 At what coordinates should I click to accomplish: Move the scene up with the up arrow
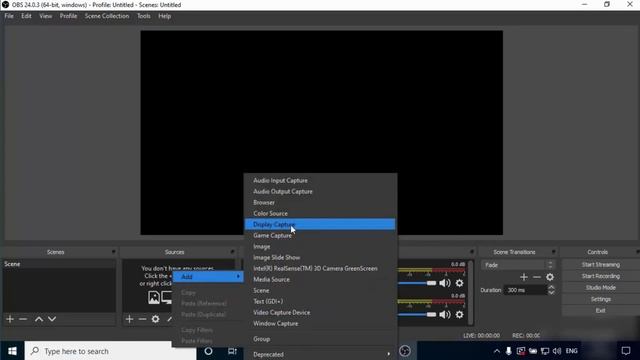pyautogui.click(x=39, y=319)
